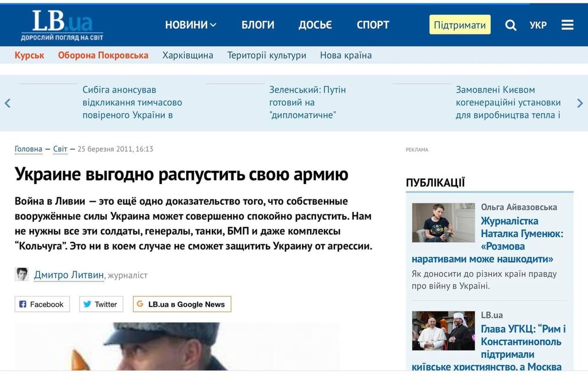Switch language to УКР
Screen dimensions: 588x377
coord(538,25)
